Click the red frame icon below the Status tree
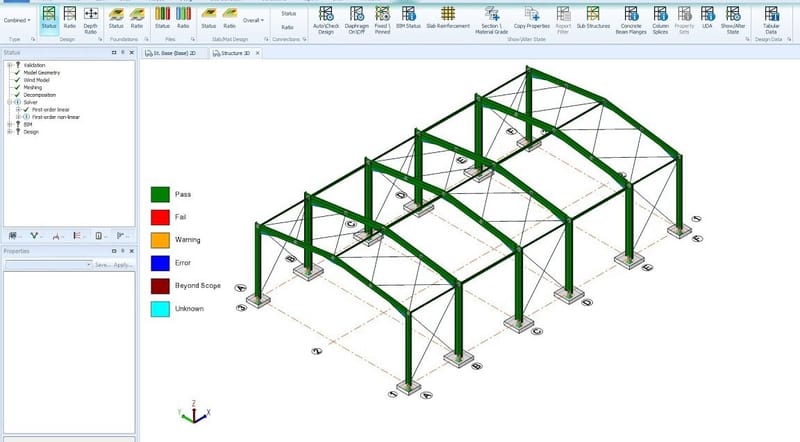 [x=56, y=236]
